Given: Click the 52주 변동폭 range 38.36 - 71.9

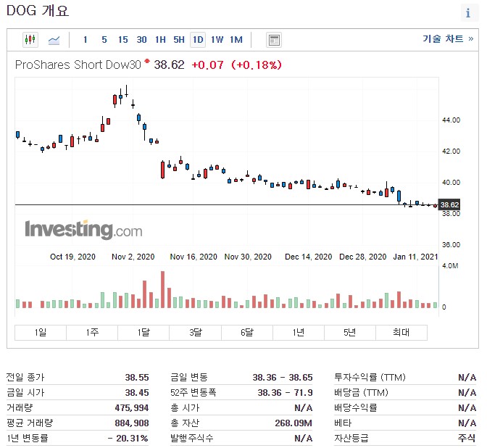Looking at the screenshot, I should pyautogui.click(x=285, y=393).
